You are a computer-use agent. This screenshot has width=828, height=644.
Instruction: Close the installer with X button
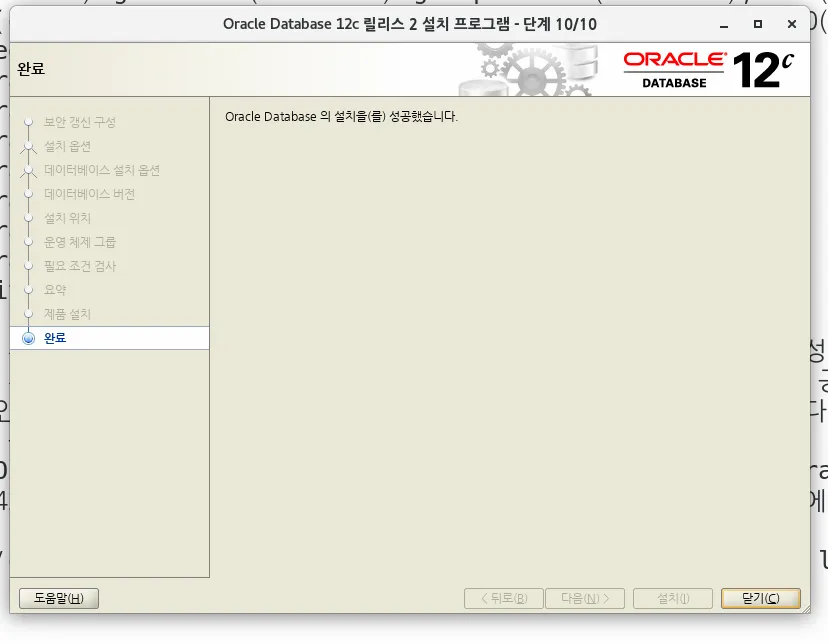click(x=792, y=24)
